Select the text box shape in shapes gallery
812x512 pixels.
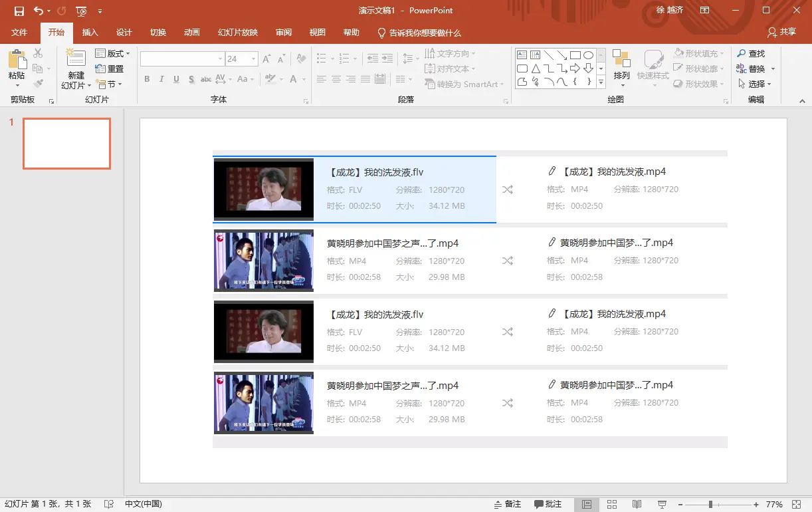click(x=522, y=55)
